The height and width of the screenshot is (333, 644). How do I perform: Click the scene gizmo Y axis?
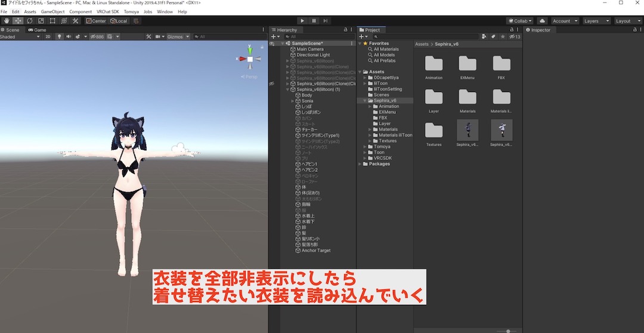coord(250,50)
